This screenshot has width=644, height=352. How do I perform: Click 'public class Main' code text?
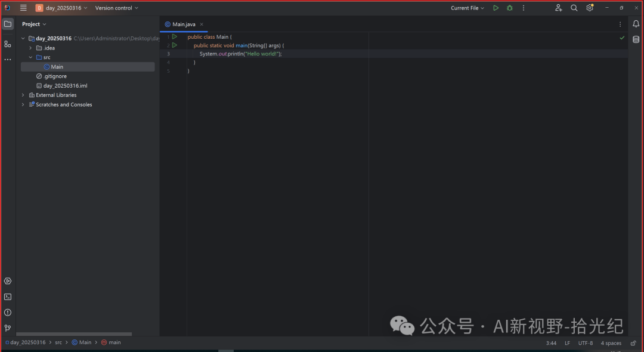208,37
